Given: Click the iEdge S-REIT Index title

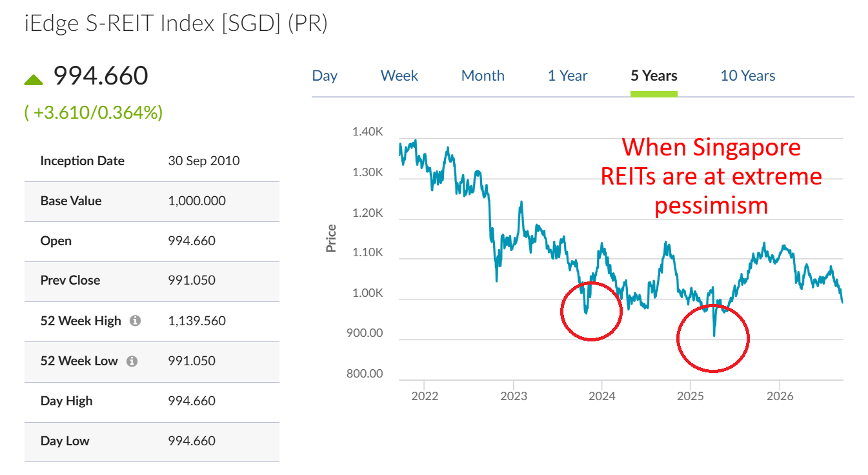Looking at the screenshot, I should 176,24.
